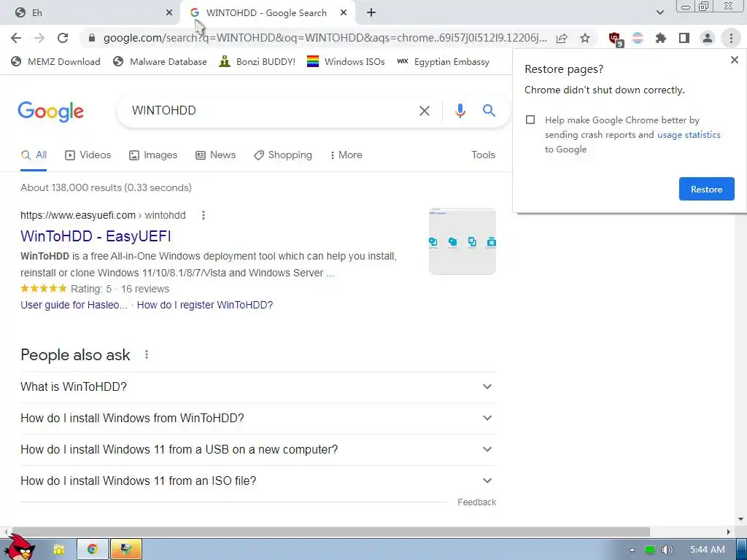Image resolution: width=747 pixels, height=560 pixels.
Task: Switch to Shopping results
Action: [x=283, y=155]
